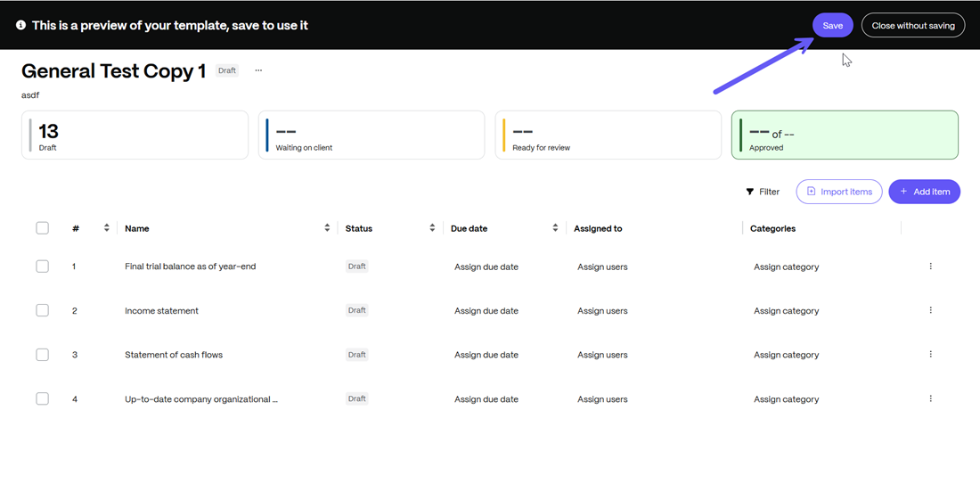Open the Up-to-date company organizational item
This screenshot has width=980, height=484.
[201, 399]
